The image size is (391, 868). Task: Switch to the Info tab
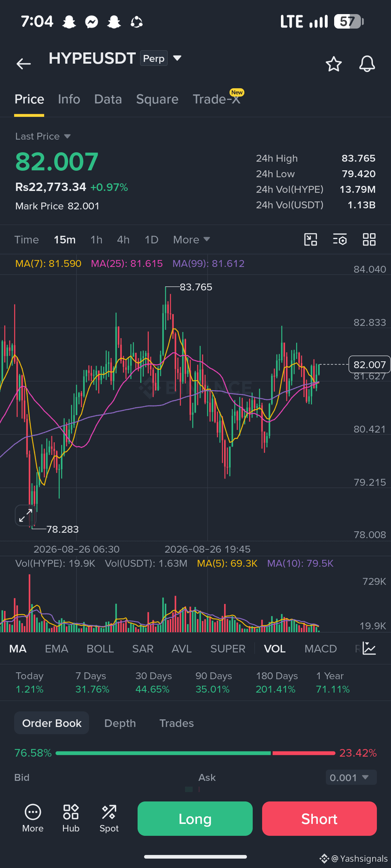point(69,99)
